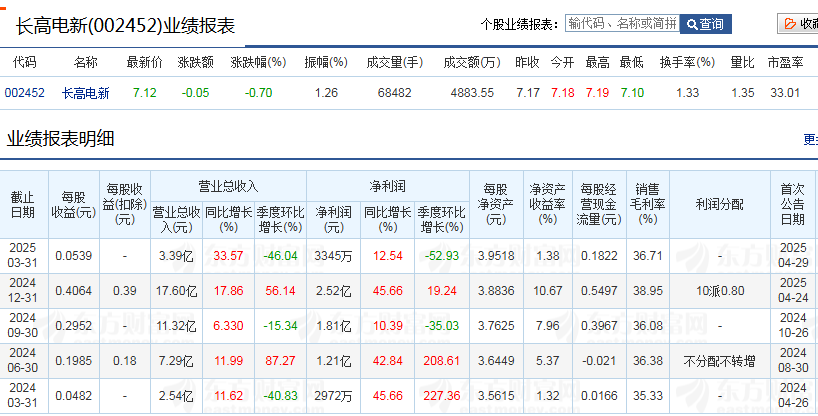Click the 更多 link beside 业绩报表明细
The width and height of the screenshot is (818, 416).
pyautogui.click(x=811, y=139)
